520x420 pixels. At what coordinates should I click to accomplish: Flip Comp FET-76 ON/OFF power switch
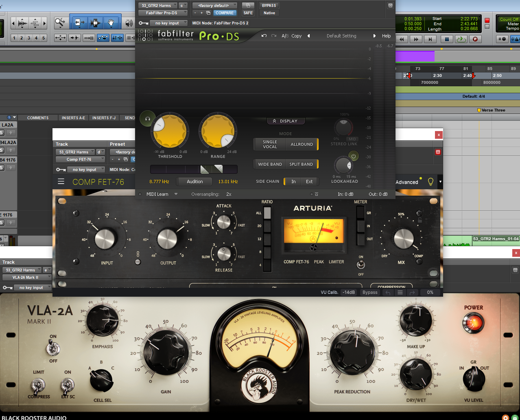(x=361, y=265)
